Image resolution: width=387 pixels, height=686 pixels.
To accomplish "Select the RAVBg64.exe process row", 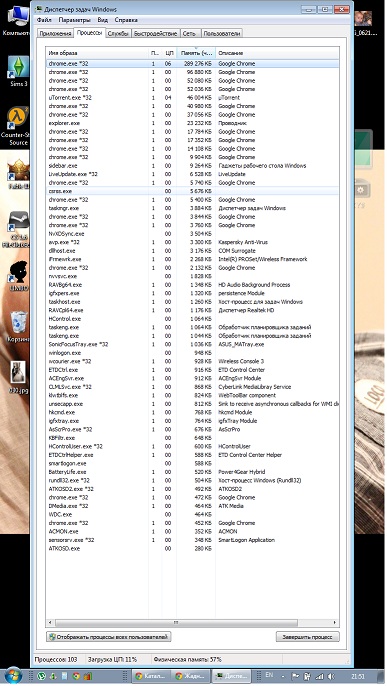I will pyautogui.click(x=192, y=285).
